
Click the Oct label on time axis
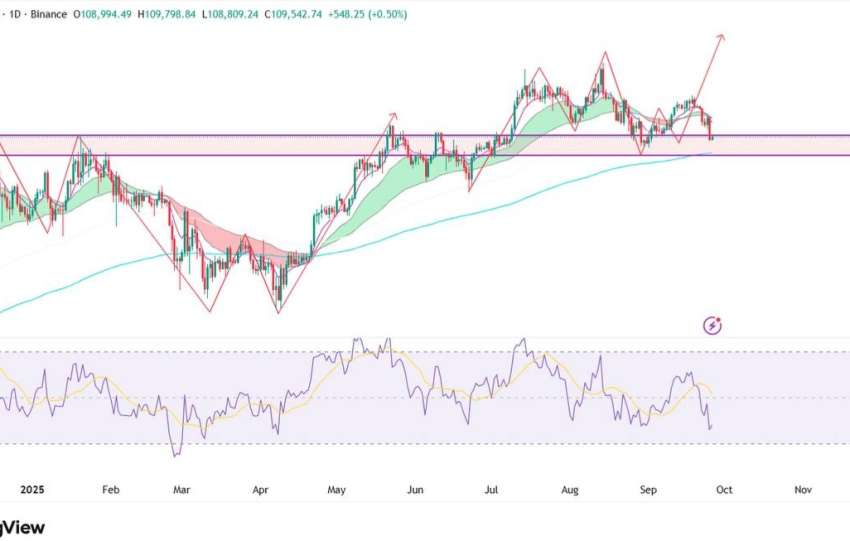click(x=724, y=491)
